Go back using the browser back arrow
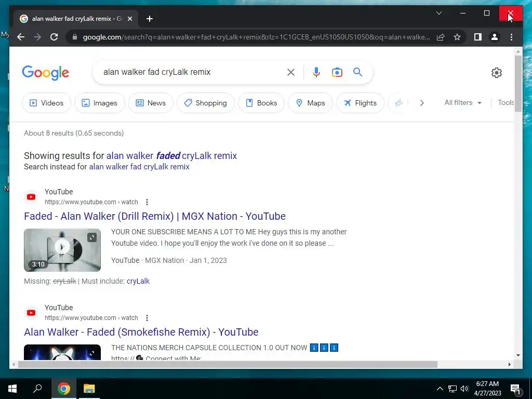The image size is (532, 399). (21, 37)
